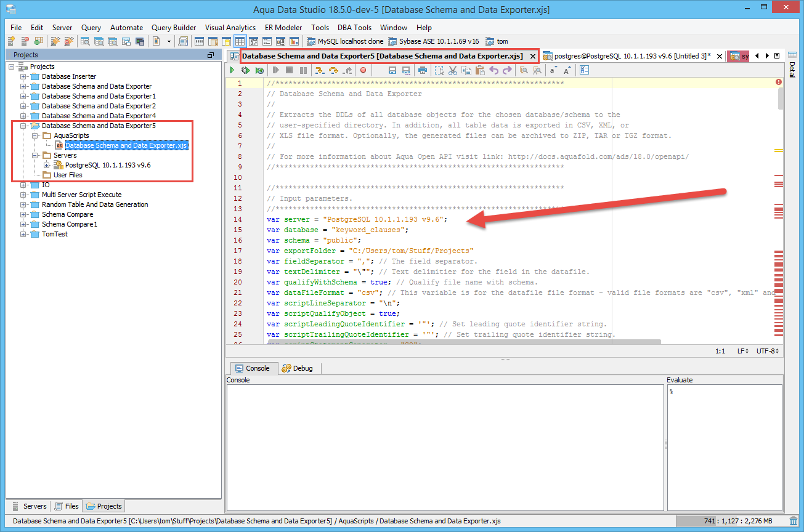This screenshot has height=532, width=804.
Task: Click the Stop square in the editor toolbar
Action: 289,70
